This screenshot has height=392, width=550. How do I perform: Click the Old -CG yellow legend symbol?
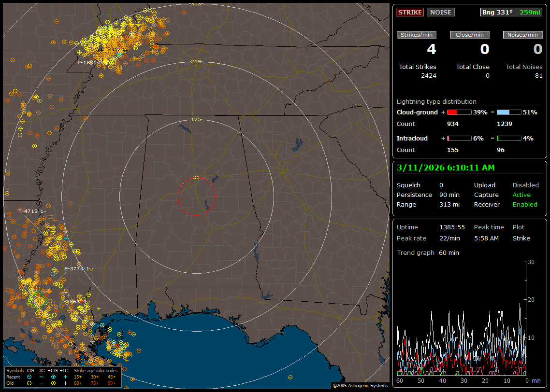(x=29, y=383)
